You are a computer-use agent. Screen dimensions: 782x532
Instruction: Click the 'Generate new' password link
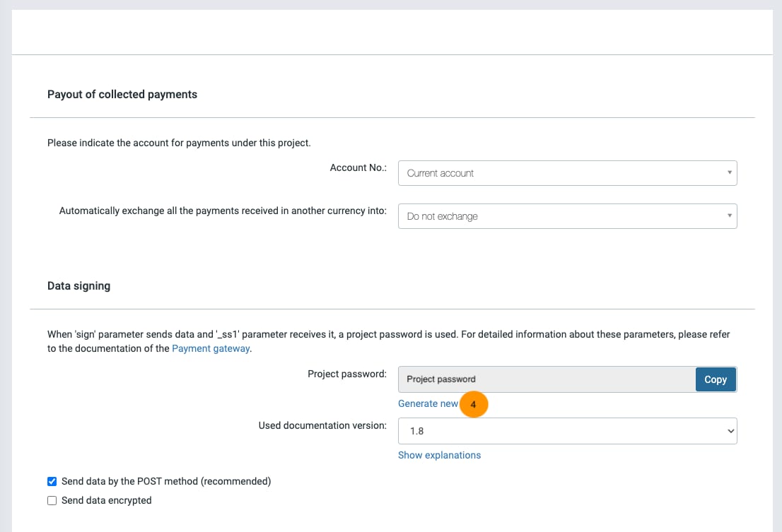(428, 403)
